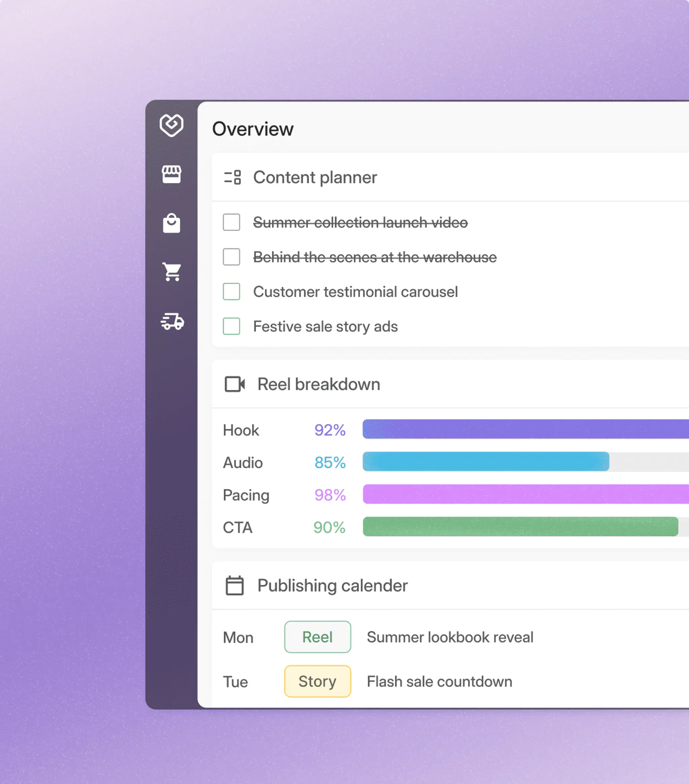Select the shopping bag sidebar icon
This screenshot has width=689, height=784.
click(x=172, y=223)
